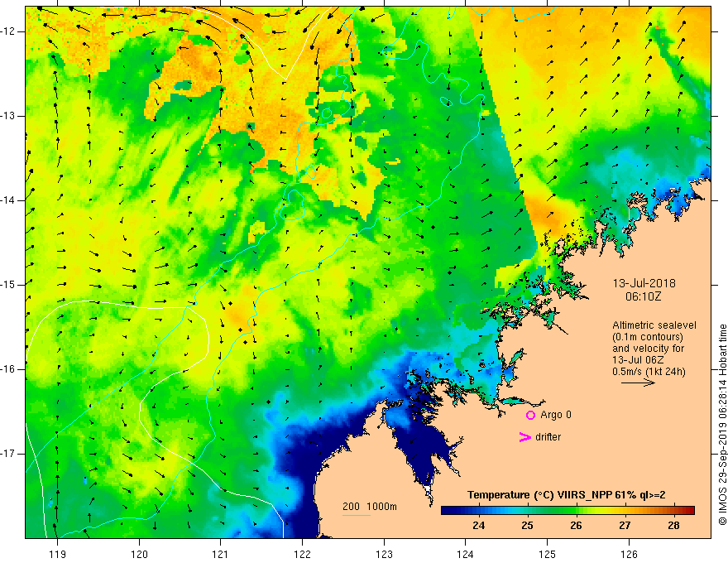The image size is (728, 563).
Task: Click the latitude -16 axis label
Action: pyautogui.click(x=8, y=369)
